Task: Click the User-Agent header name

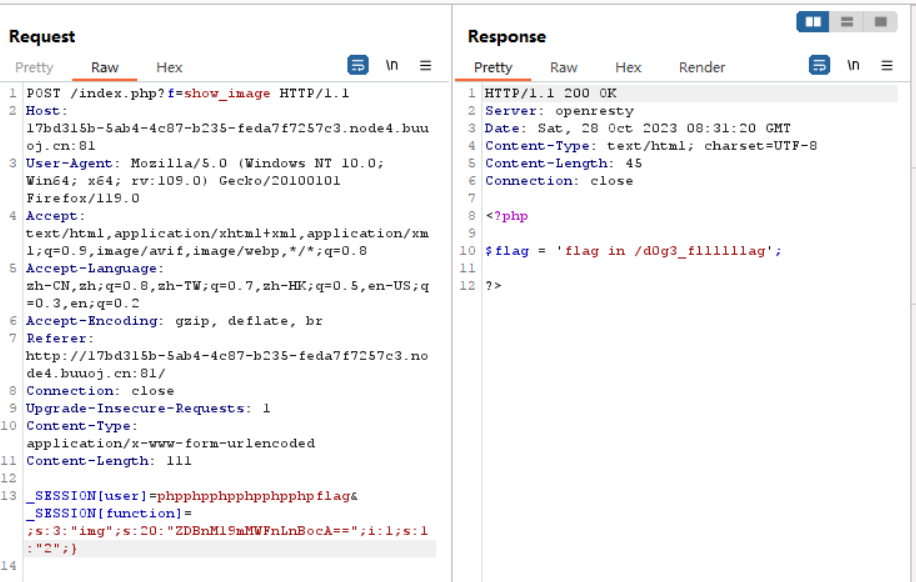Action: (x=72, y=164)
